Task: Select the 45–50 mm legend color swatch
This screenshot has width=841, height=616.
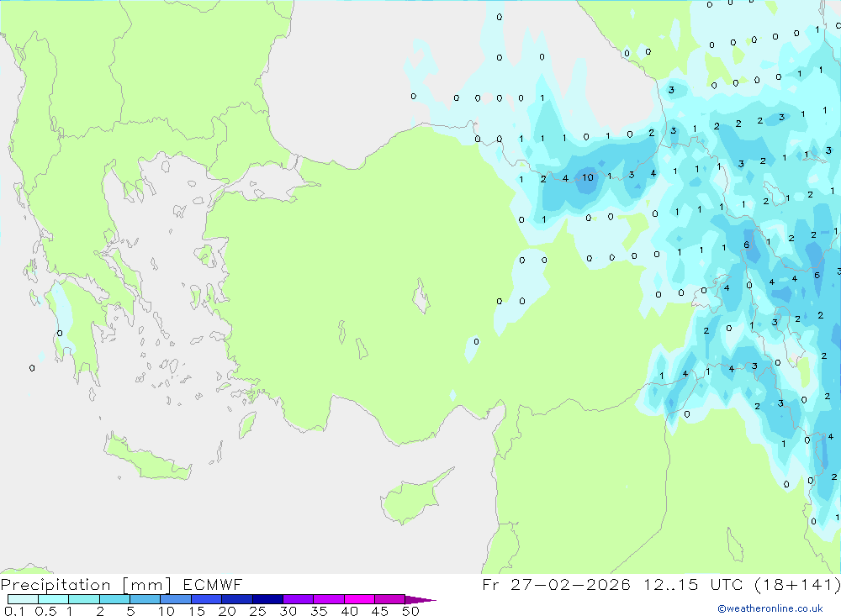Action: pyautogui.click(x=389, y=599)
